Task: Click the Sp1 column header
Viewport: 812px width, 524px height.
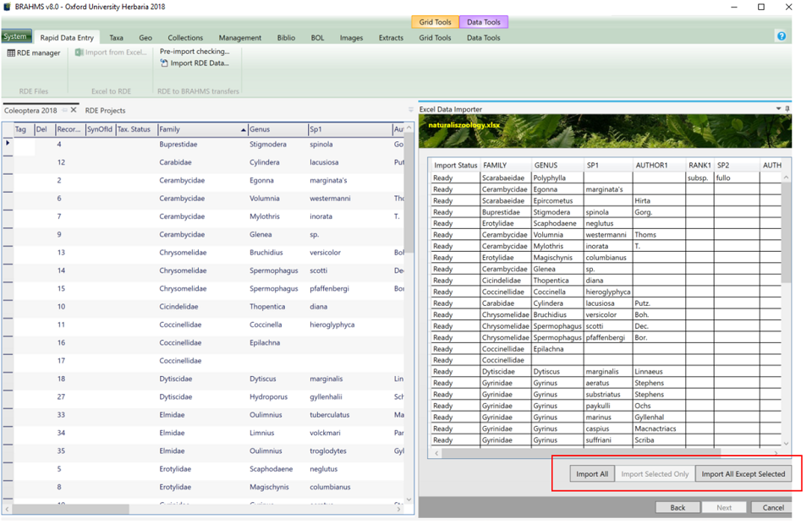Action: 349,129
